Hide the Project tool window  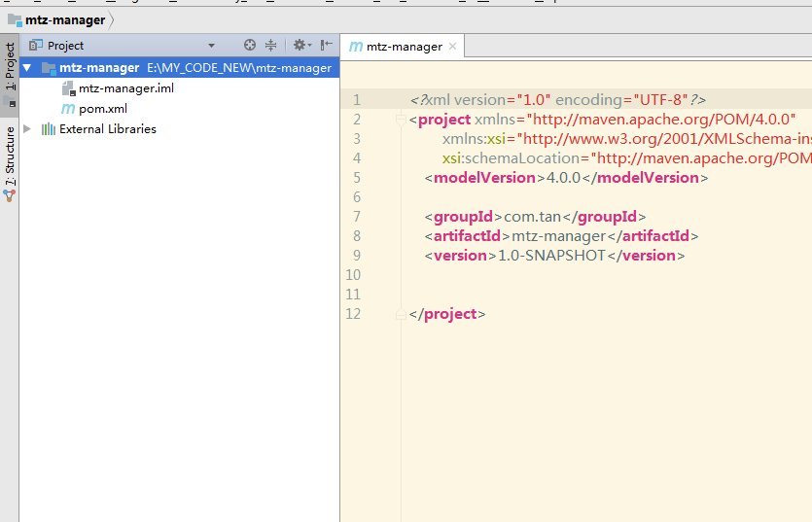pos(326,45)
